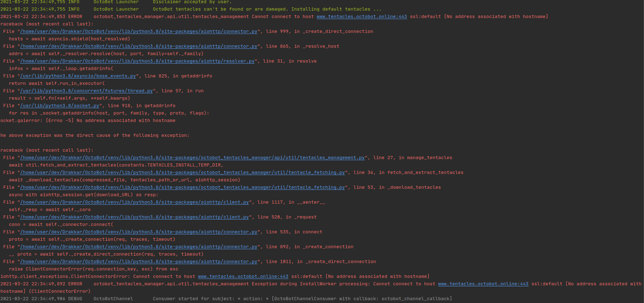Click 'hostname] (ClientConnectorError)' line
644x303 pixels.
[x=45, y=291]
